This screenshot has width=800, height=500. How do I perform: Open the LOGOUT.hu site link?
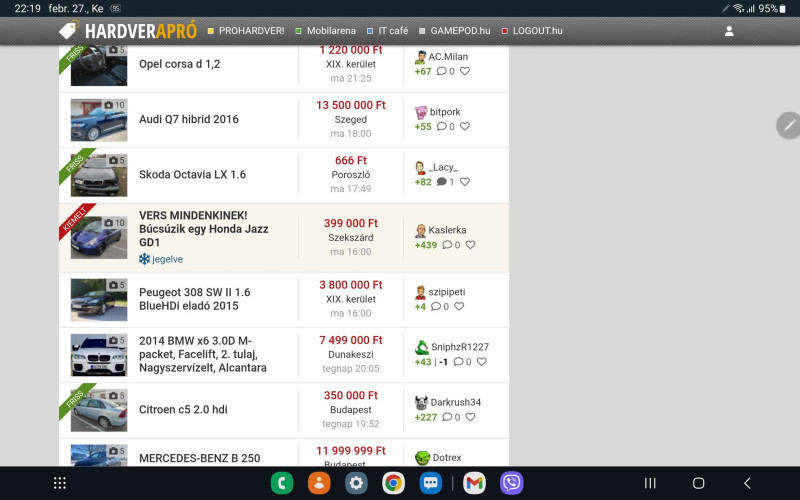pos(532,31)
